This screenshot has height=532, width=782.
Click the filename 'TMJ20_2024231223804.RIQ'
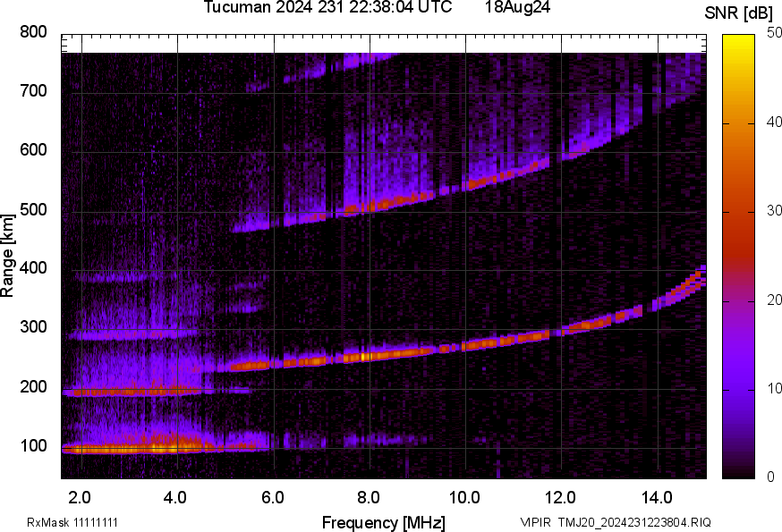pyautogui.click(x=634, y=522)
